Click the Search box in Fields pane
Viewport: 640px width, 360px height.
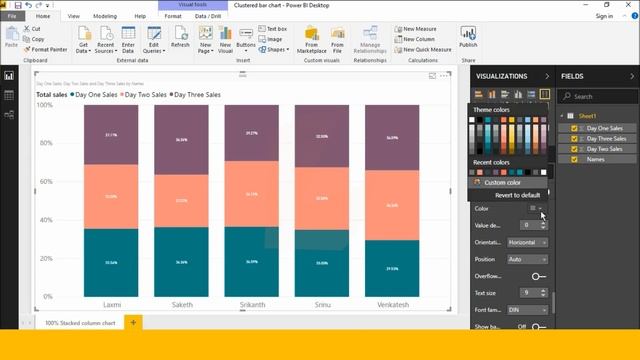pos(598,96)
